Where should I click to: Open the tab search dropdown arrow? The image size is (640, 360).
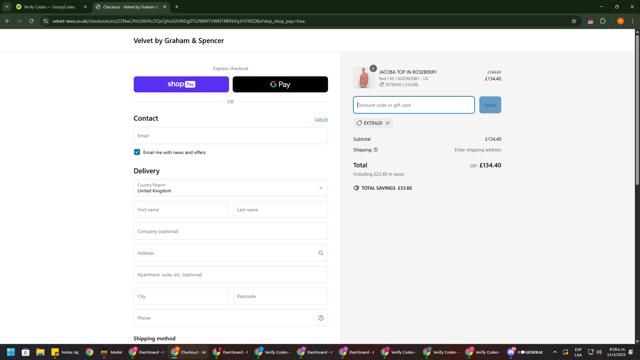7,7
